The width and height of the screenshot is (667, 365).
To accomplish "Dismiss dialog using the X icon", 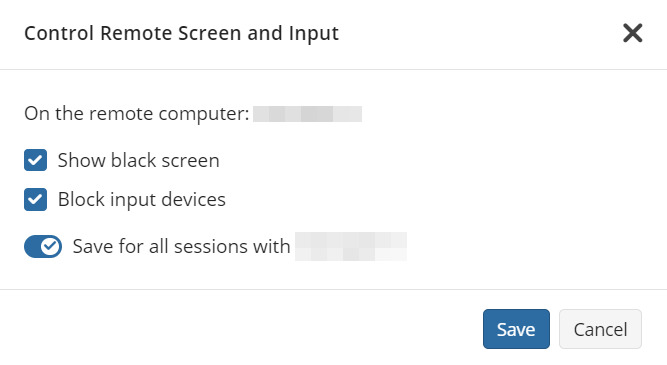I will (633, 33).
